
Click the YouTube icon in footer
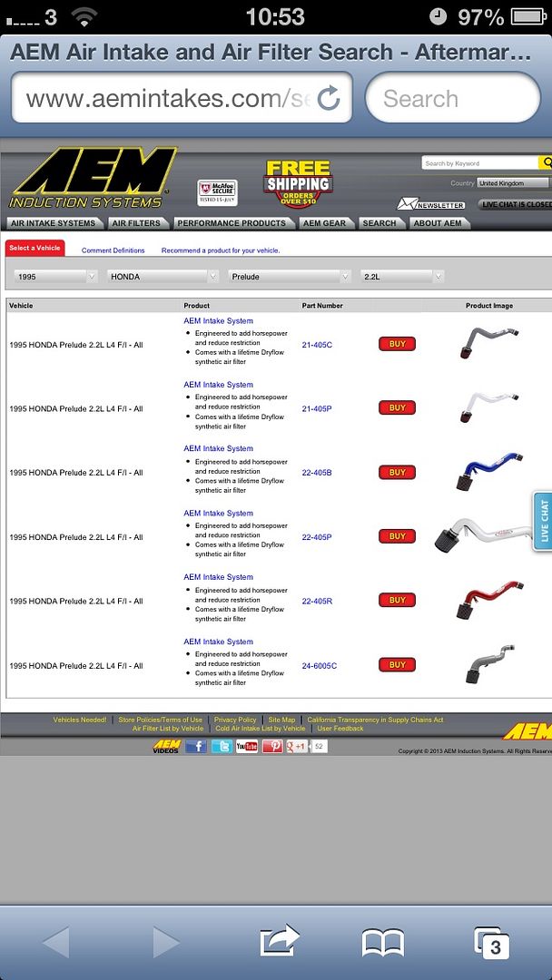pyautogui.click(x=247, y=746)
